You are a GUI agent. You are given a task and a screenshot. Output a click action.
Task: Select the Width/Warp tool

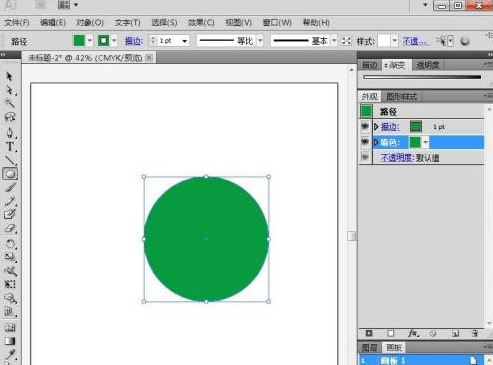[9, 271]
